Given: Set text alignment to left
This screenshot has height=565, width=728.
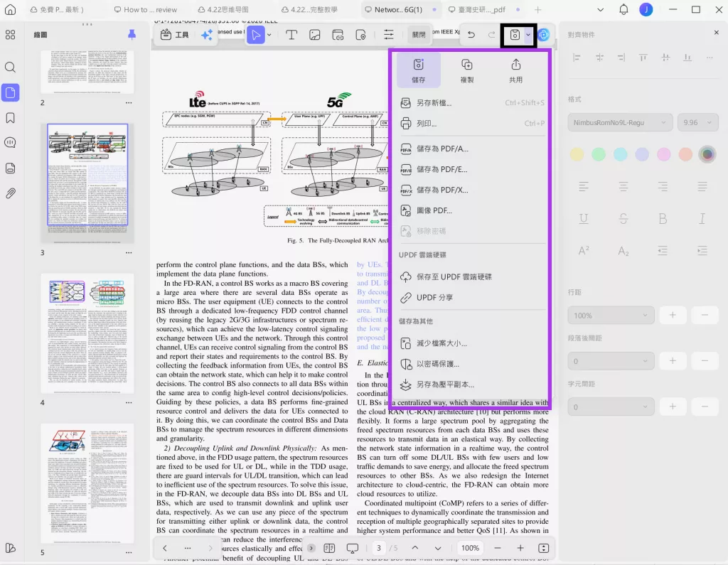Looking at the screenshot, I should point(584,187).
